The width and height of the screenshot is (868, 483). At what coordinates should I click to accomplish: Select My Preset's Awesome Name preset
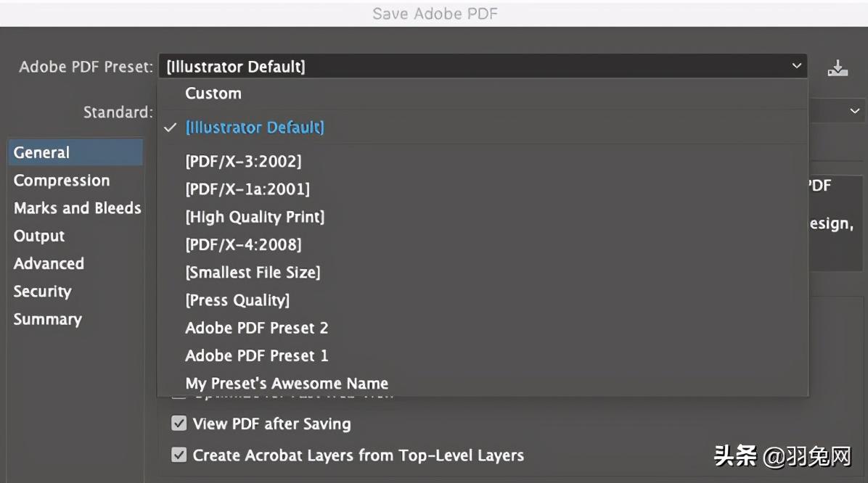(287, 384)
